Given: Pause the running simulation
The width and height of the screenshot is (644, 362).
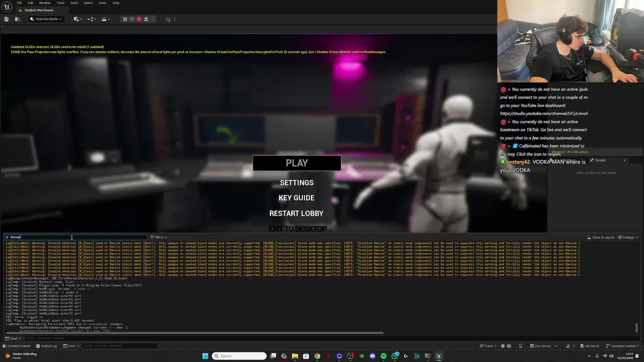Looking at the screenshot, I should (125, 19).
